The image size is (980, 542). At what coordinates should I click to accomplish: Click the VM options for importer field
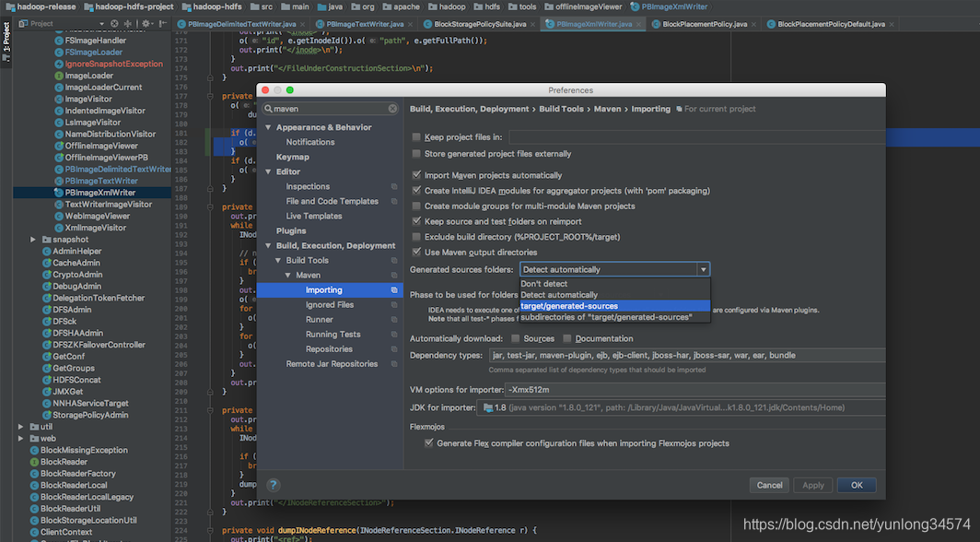pos(695,390)
